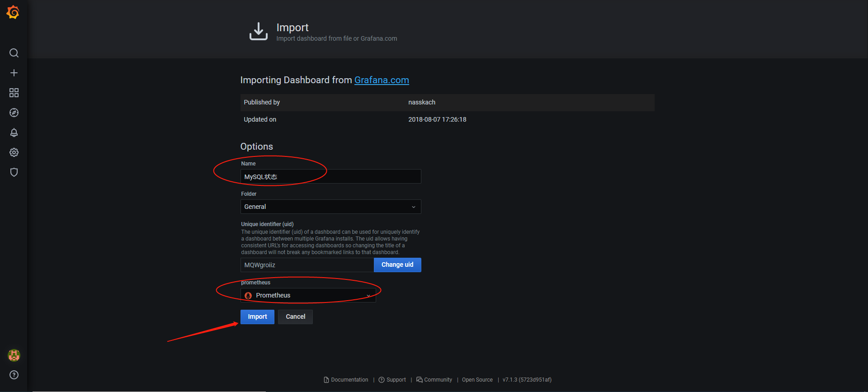Open the user profile avatar
This screenshot has width=868, height=392.
pos(14,355)
